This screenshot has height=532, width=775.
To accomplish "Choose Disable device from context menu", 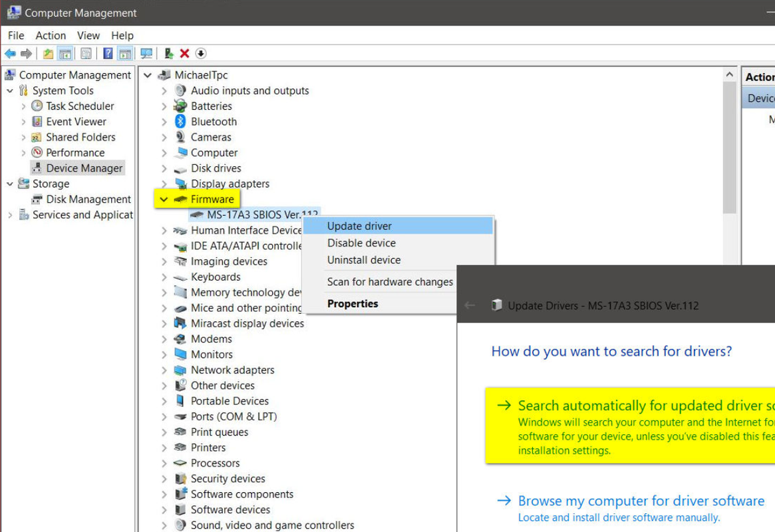I will pos(398,243).
